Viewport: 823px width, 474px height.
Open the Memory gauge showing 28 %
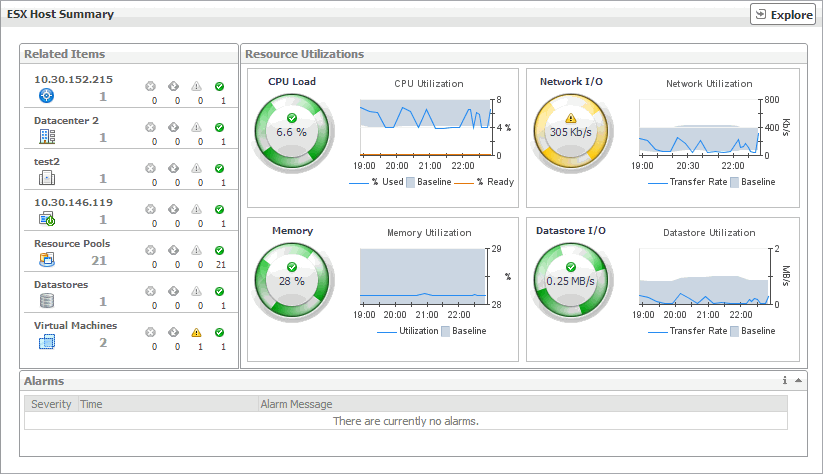coord(291,281)
